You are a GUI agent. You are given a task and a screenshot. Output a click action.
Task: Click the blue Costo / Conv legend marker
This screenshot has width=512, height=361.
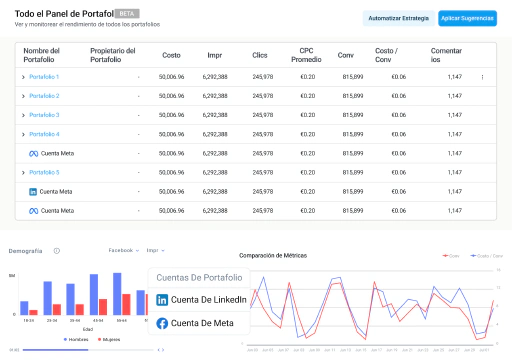(x=473, y=256)
